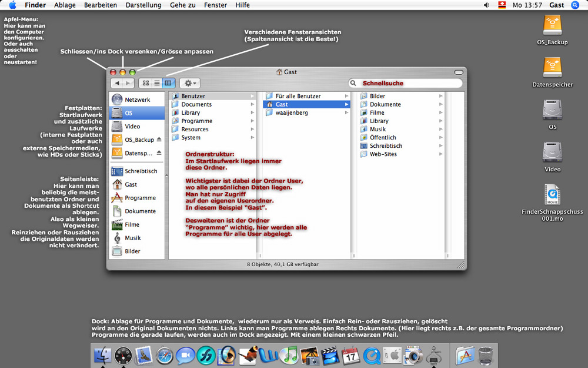Expand the Bilder folder arrow in column
The image size is (588, 368).
tap(440, 96)
